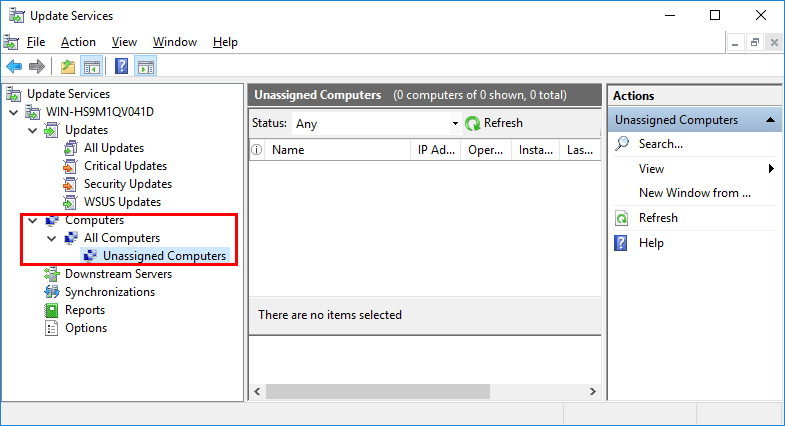Collapse the Unassigned Computers actions section
Screen dimensions: 785x426
click(770, 120)
